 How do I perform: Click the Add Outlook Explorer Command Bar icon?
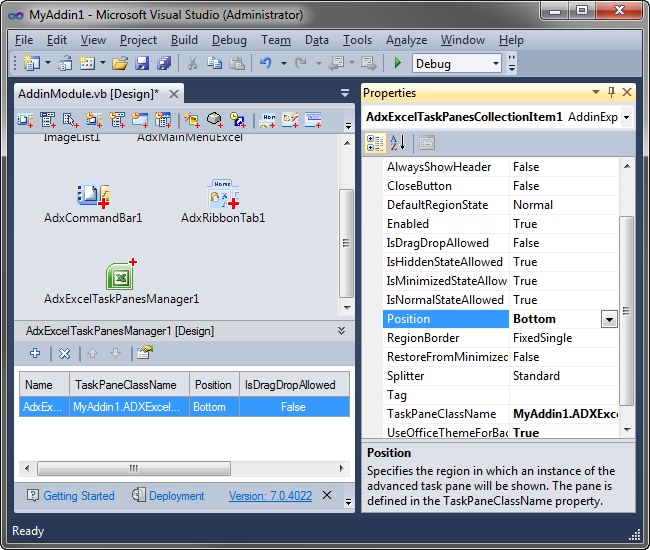click(x=94, y=120)
